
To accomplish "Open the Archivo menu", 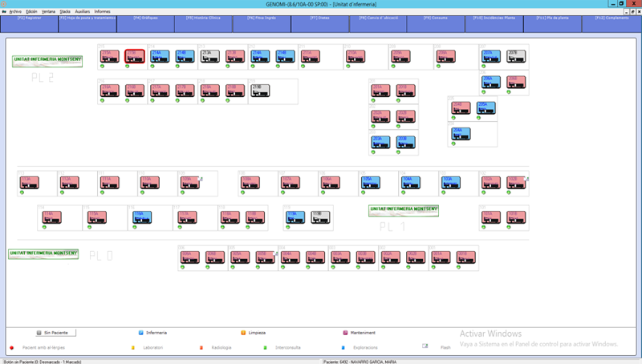I will click(15, 12).
